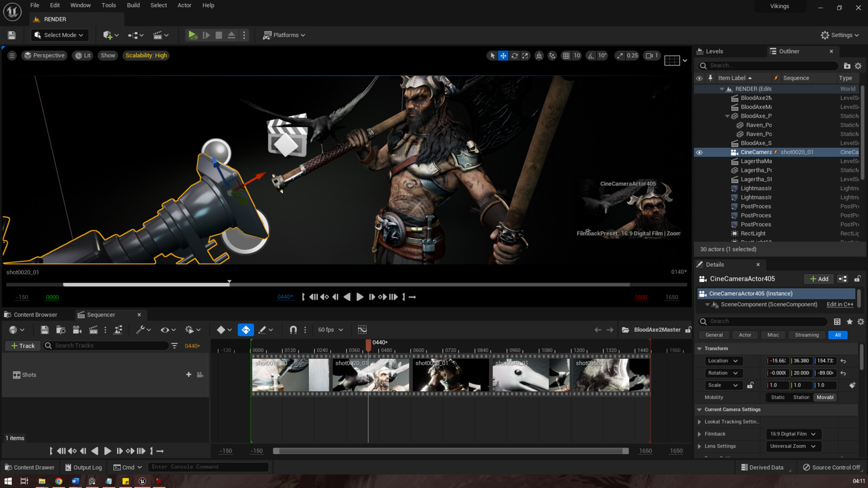868x488 pixels.
Task: Open the 16:9 Digital Film filmback dropdown
Action: (x=793, y=434)
